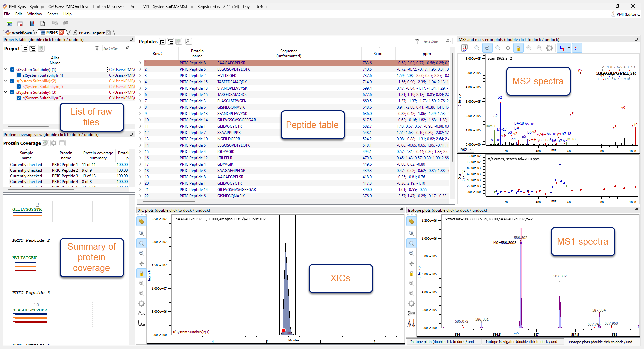
Task: Select the smooth peak curve icon in XIC toolbar
Action: point(141,313)
